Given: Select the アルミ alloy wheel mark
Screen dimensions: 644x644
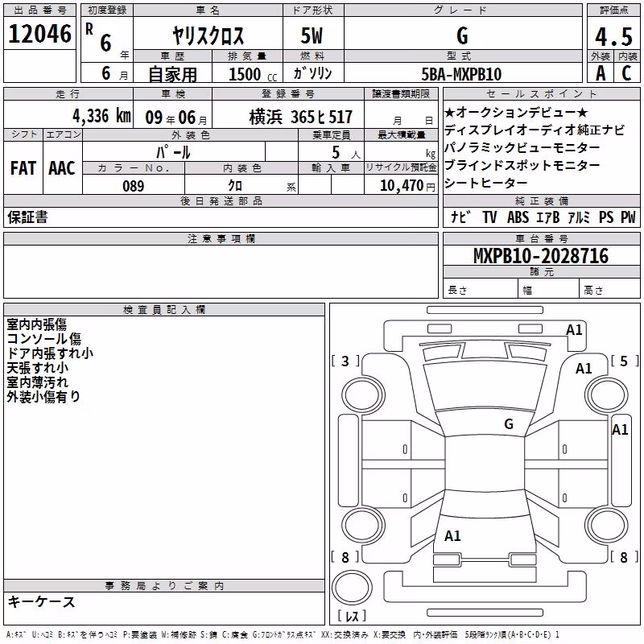Looking at the screenshot, I should tap(579, 217).
